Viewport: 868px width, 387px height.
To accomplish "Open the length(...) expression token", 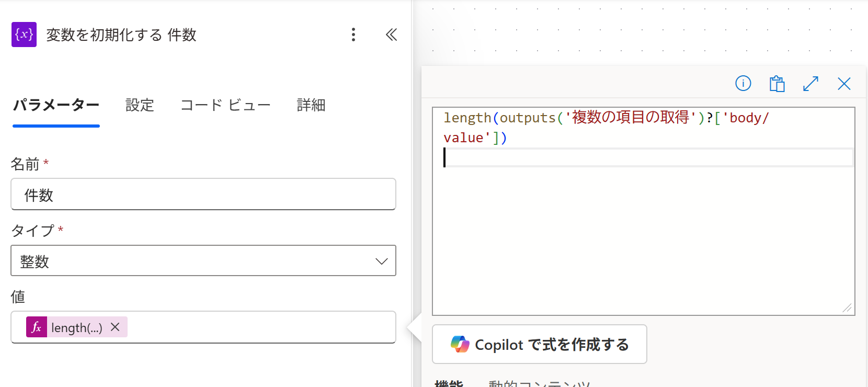I will 76,327.
